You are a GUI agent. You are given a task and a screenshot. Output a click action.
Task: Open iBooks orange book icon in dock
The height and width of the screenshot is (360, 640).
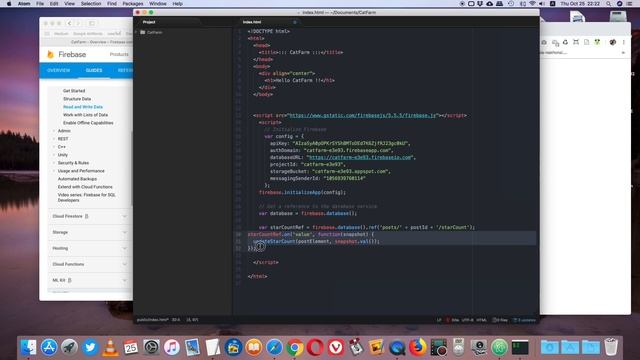pos(254,347)
